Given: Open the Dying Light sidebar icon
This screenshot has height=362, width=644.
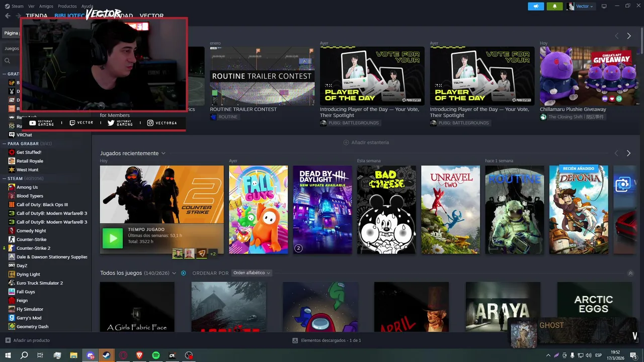Looking at the screenshot, I should point(12,275).
